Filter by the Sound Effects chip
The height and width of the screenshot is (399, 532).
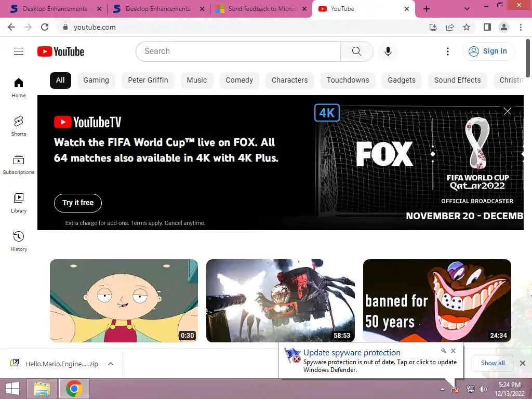point(457,81)
